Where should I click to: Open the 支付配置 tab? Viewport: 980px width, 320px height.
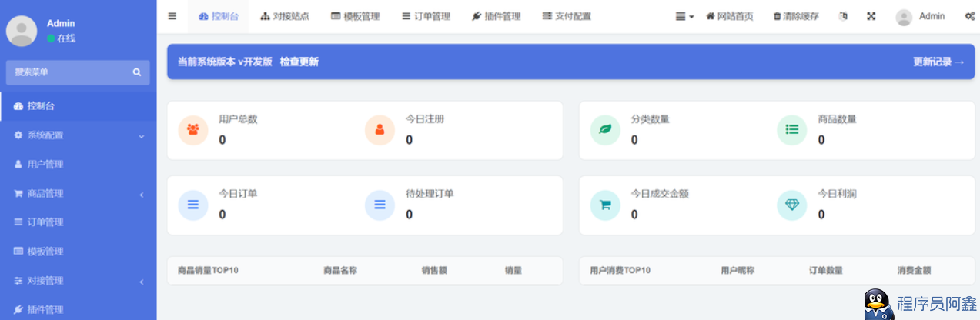(567, 16)
